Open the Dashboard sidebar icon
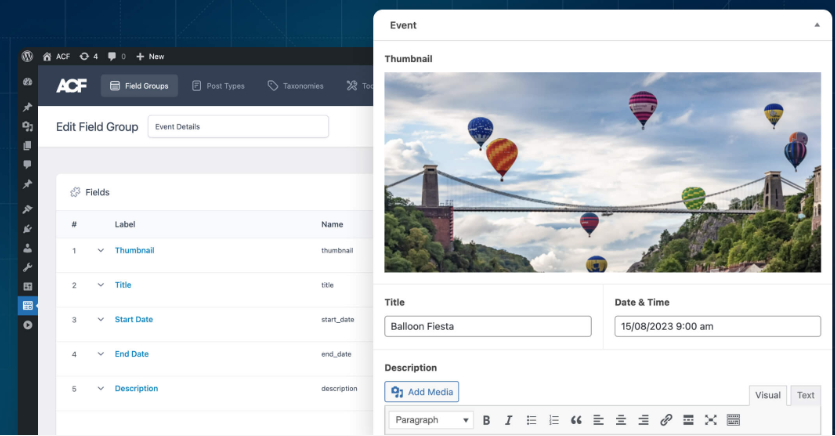Viewport: 835px width, 436px height. coord(28,82)
